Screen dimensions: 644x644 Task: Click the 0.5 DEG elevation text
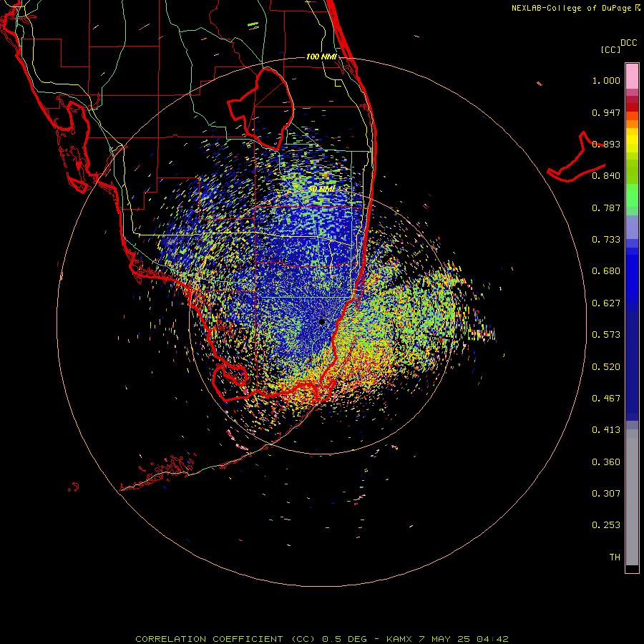(344, 639)
